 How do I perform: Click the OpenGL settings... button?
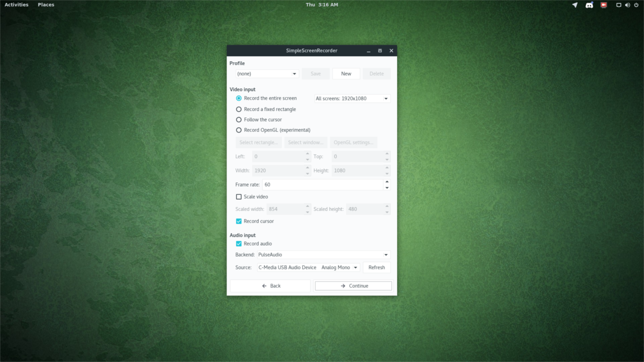tap(354, 142)
